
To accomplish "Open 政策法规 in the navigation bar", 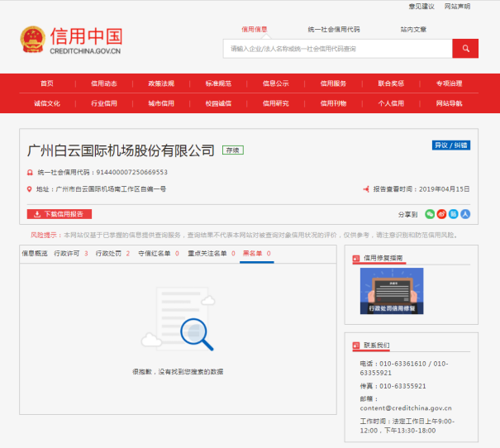I will [161, 83].
